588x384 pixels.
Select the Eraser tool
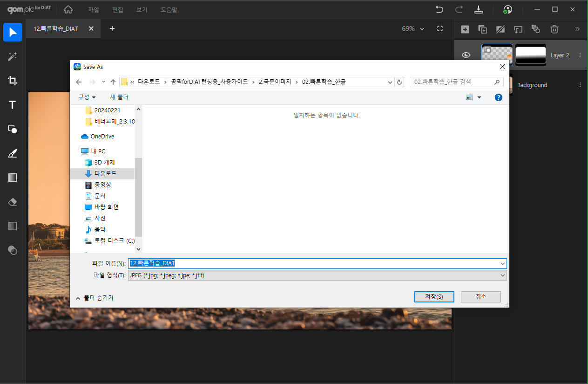(x=13, y=202)
